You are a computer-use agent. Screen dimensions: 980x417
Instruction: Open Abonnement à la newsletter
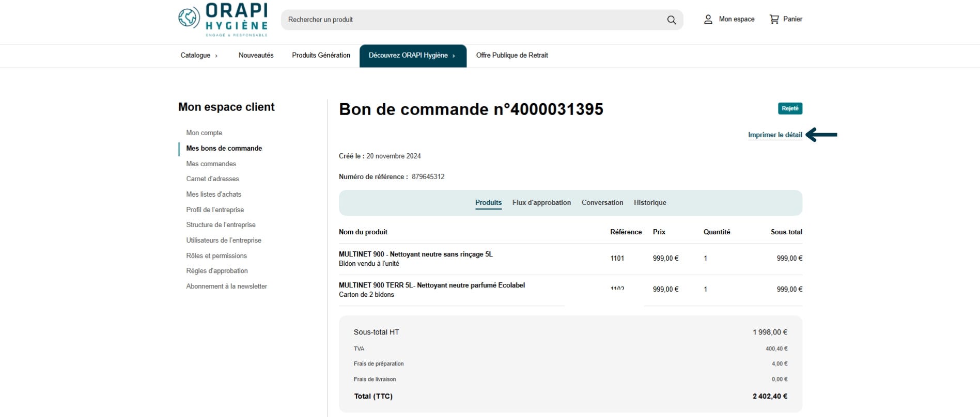(226, 286)
